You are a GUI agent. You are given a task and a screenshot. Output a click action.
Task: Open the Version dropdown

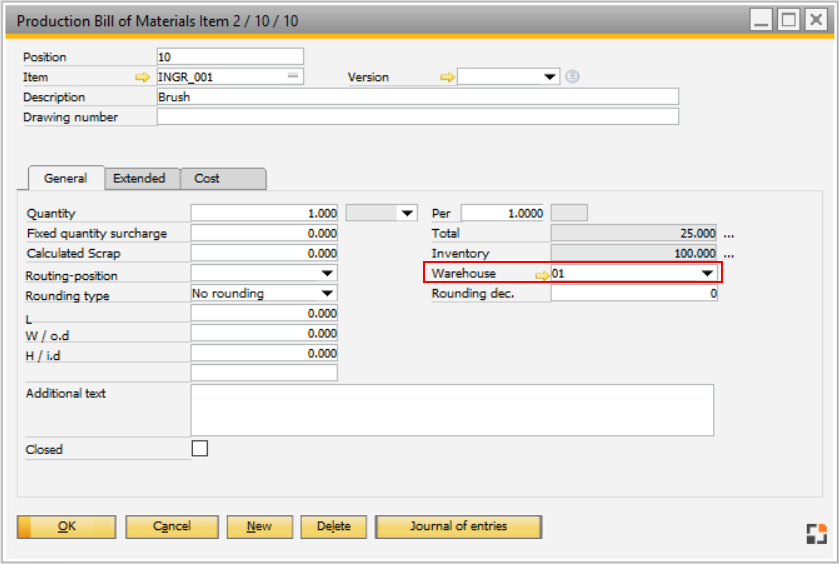tap(550, 77)
